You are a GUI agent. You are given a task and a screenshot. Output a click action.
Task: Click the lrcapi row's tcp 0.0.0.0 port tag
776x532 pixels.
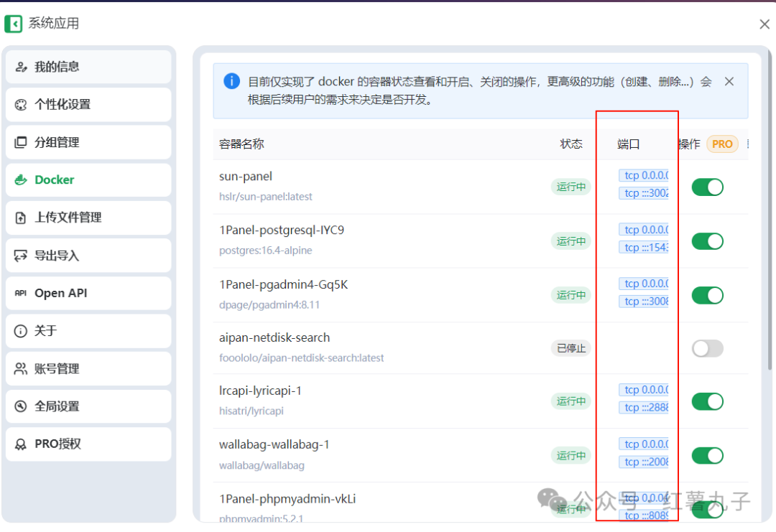[x=643, y=390]
